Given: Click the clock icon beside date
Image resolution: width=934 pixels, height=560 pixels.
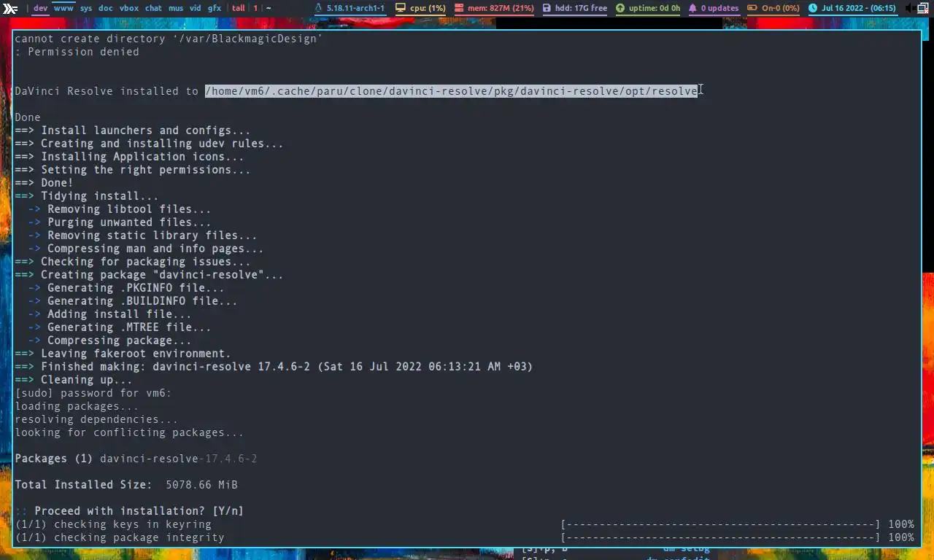Looking at the screenshot, I should point(813,9).
